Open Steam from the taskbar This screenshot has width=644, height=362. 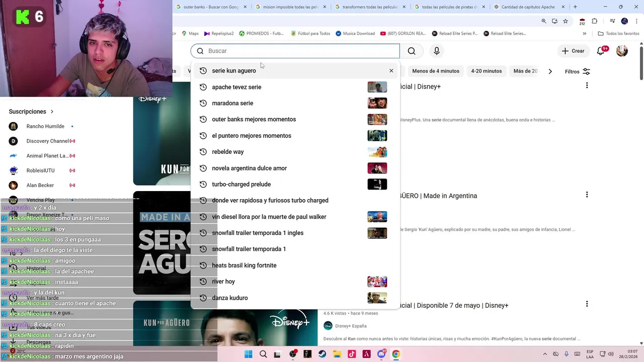322,354
